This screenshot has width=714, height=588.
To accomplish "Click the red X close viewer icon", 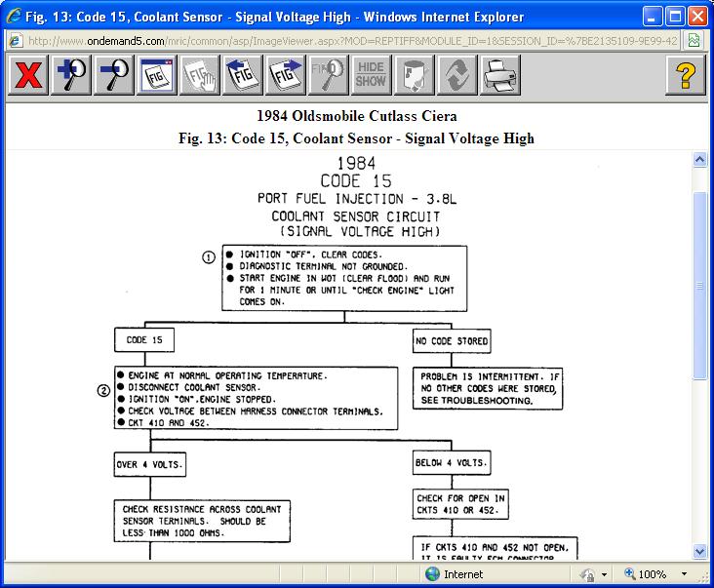I will 27,75.
